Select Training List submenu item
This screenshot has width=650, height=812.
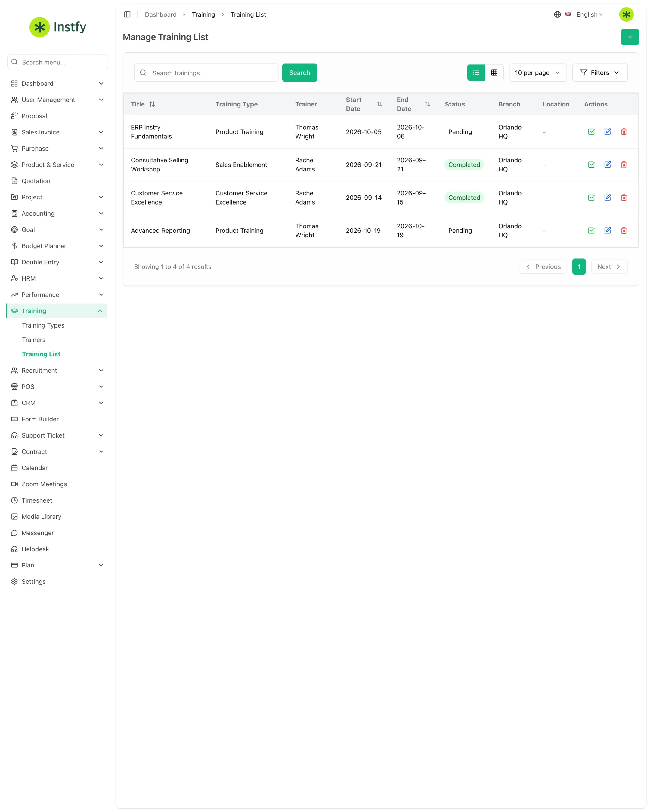pyautogui.click(x=41, y=354)
